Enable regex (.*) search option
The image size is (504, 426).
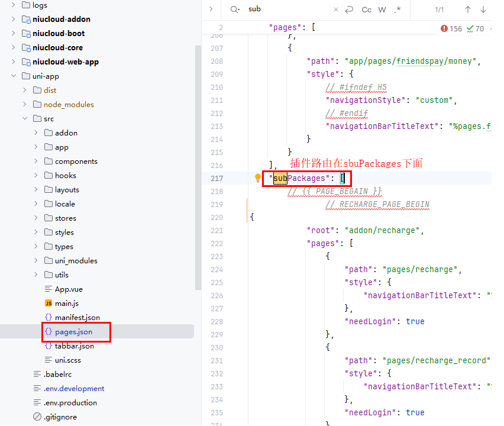(x=398, y=9)
